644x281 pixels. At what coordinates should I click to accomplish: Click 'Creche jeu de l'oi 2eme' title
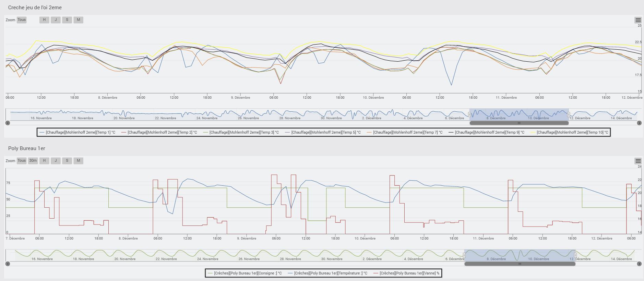point(35,8)
